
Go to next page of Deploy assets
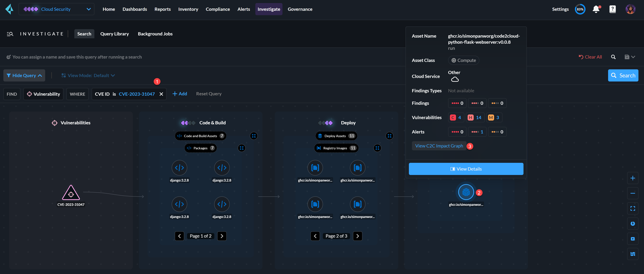tap(357, 236)
